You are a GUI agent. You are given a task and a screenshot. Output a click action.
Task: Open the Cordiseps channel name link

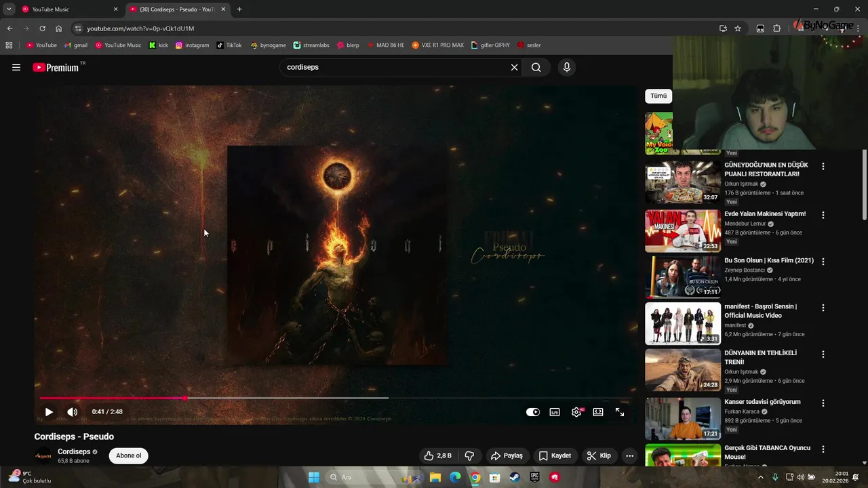(74, 451)
